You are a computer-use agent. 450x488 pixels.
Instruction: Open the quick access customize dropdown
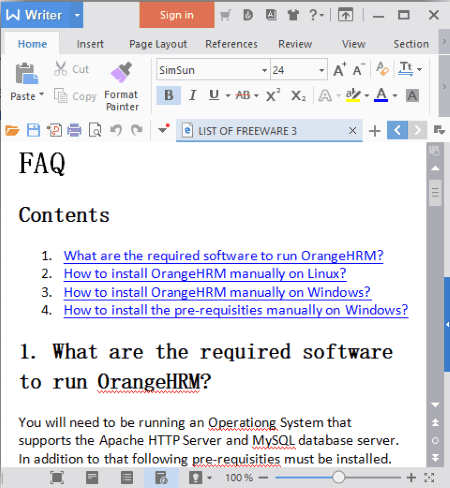coord(164,129)
